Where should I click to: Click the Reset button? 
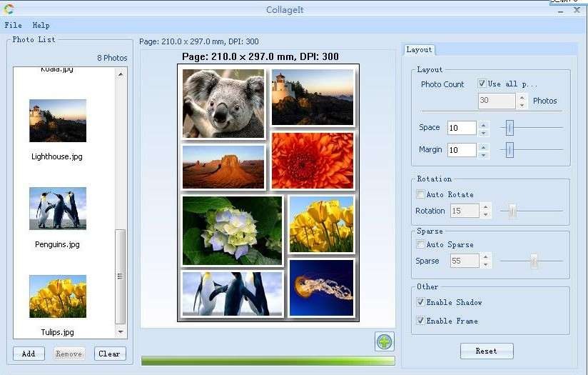[486, 351]
